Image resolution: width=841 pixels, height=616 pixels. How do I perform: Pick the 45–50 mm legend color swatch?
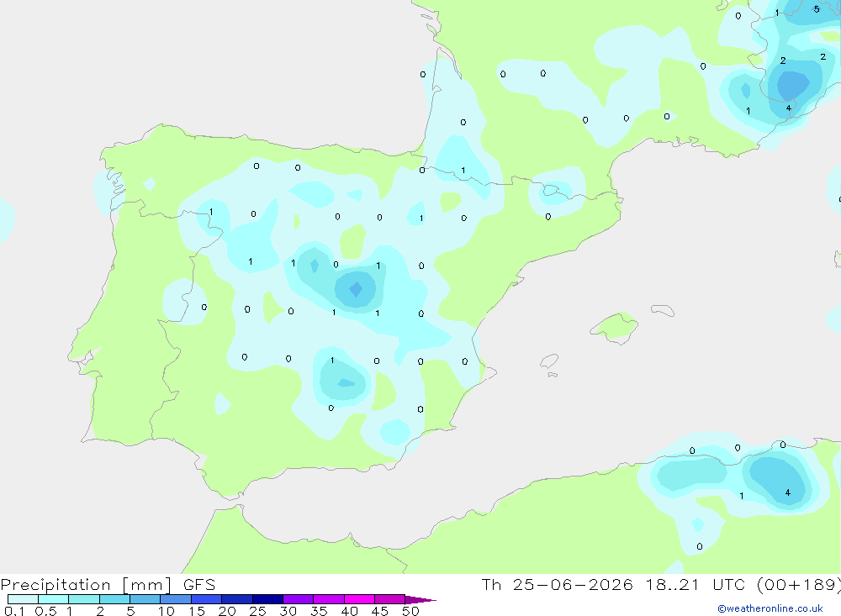(390, 599)
